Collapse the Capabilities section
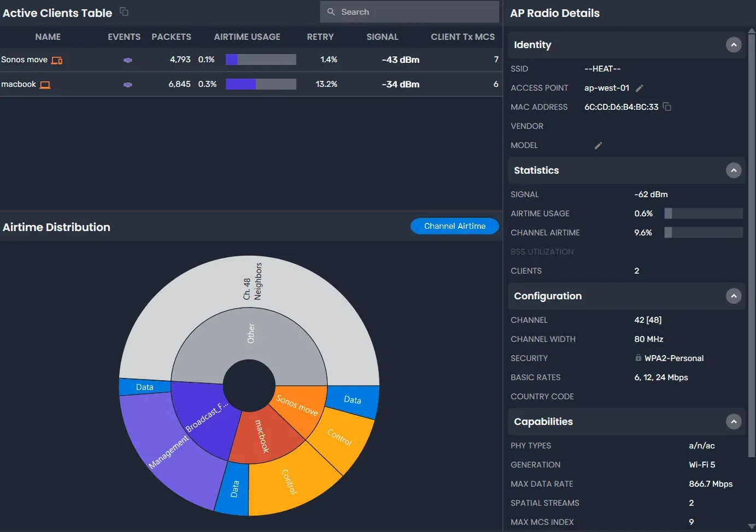This screenshot has height=532, width=756. (x=734, y=422)
